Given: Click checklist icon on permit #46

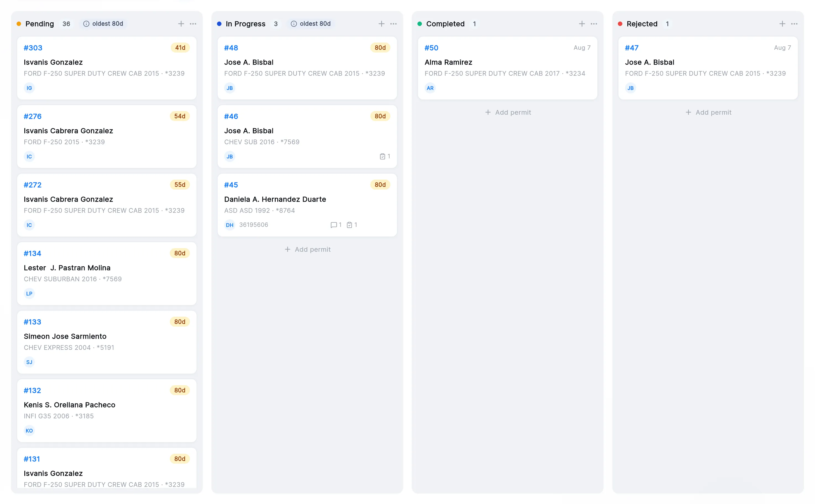Looking at the screenshot, I should 383,156.
